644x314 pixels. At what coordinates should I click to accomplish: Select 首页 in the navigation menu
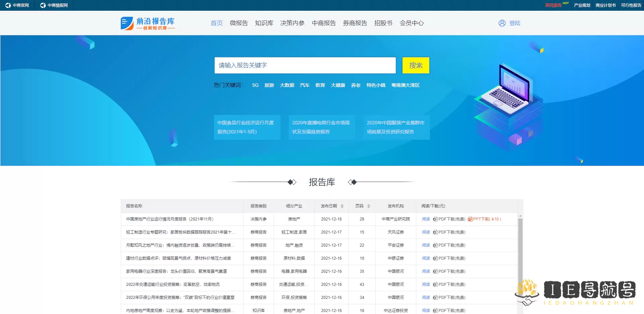click(x=216, y=23)
